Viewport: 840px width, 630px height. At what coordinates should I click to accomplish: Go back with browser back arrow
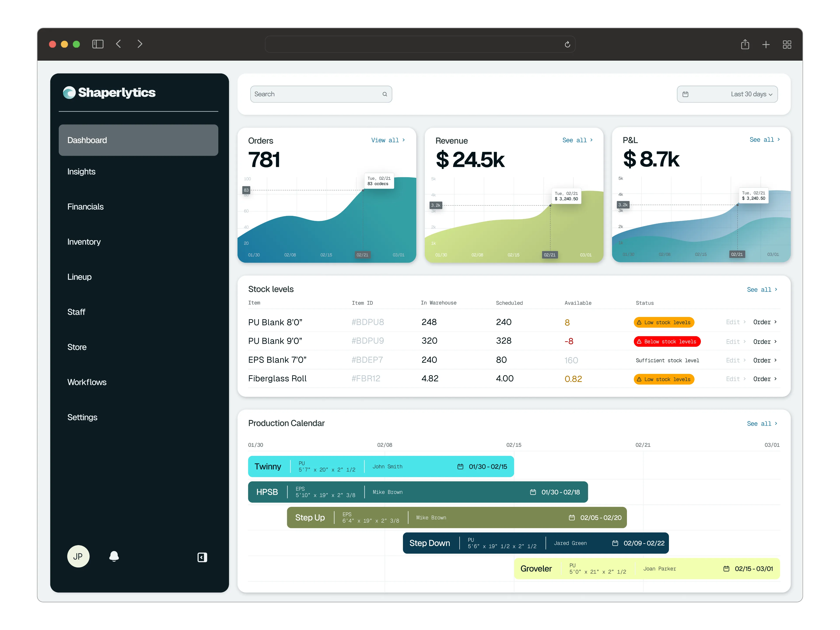(x=119, y=44)
